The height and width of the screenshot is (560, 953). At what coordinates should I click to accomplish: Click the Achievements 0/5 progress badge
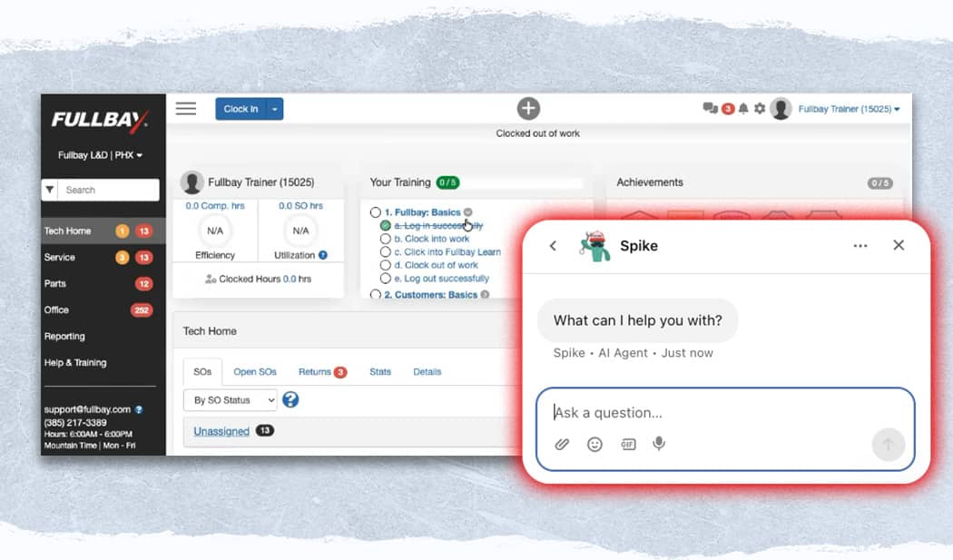coord(879,183)
